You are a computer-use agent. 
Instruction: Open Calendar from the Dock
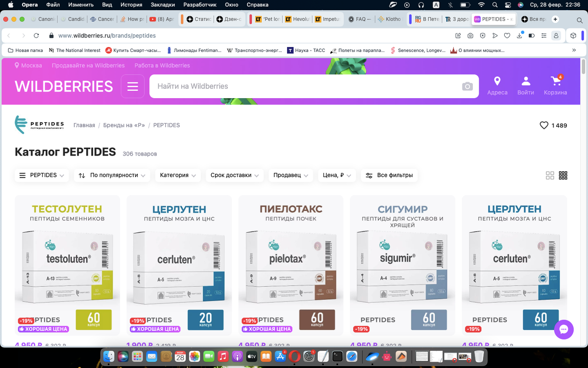pos(180,357)
